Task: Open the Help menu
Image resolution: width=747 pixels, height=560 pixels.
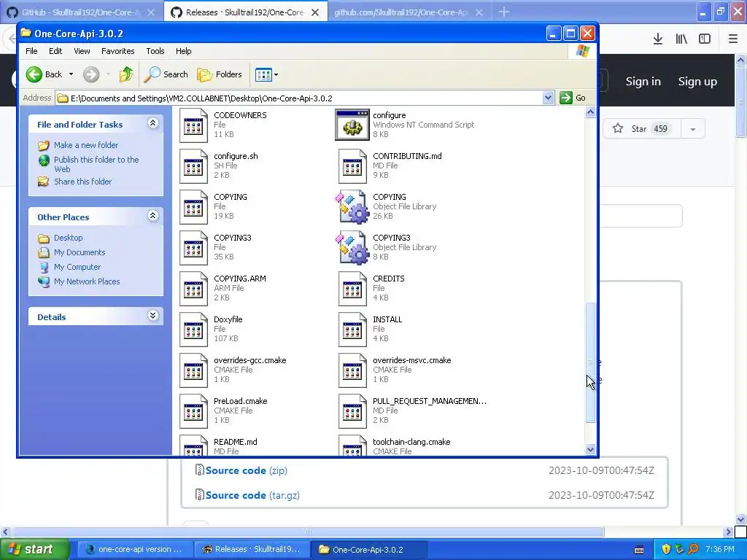Action: [183, 51]
